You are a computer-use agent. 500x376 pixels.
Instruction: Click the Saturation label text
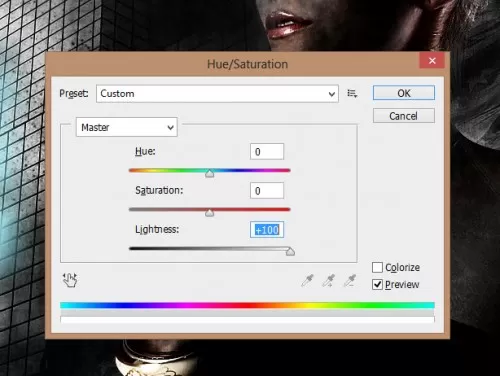(159, 190)
